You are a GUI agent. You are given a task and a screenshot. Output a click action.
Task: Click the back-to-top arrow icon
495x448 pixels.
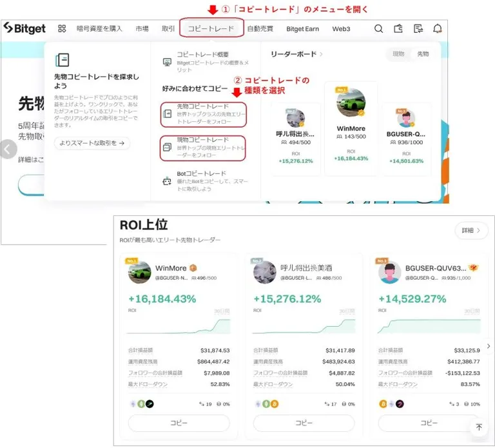coord(479,427)
